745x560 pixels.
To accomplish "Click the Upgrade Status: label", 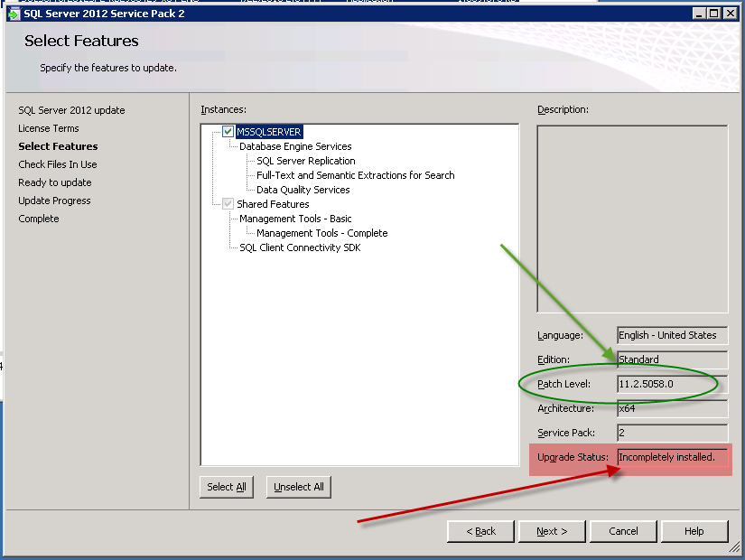I will (x=573, y=457).
